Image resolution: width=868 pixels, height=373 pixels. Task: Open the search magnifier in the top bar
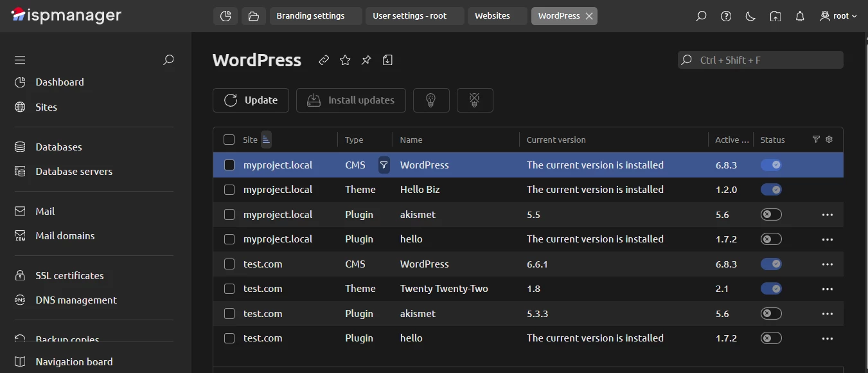click(x=701, y=16)
